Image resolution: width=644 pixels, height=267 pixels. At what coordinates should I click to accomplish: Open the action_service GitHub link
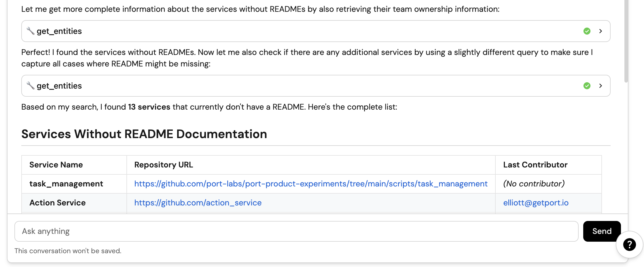(x=198, y=203)
